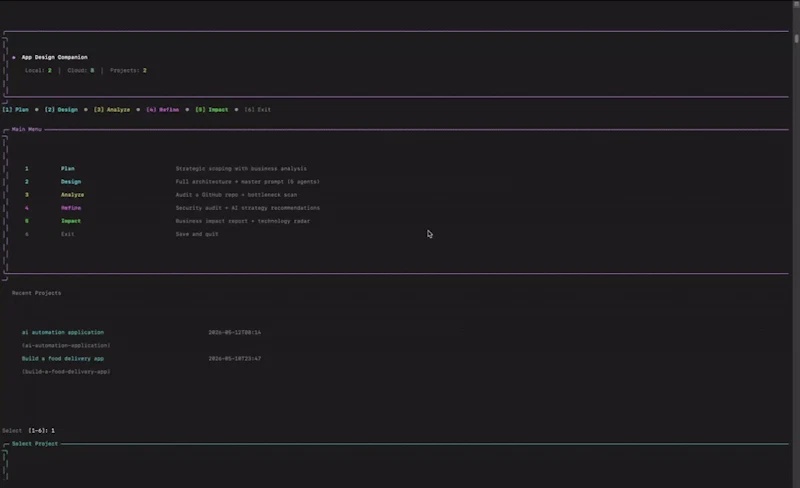The width and height of the screenshot is (800, 488).
Task: Click the 'Select Project' panel title
Action: [x=35, y=444]
